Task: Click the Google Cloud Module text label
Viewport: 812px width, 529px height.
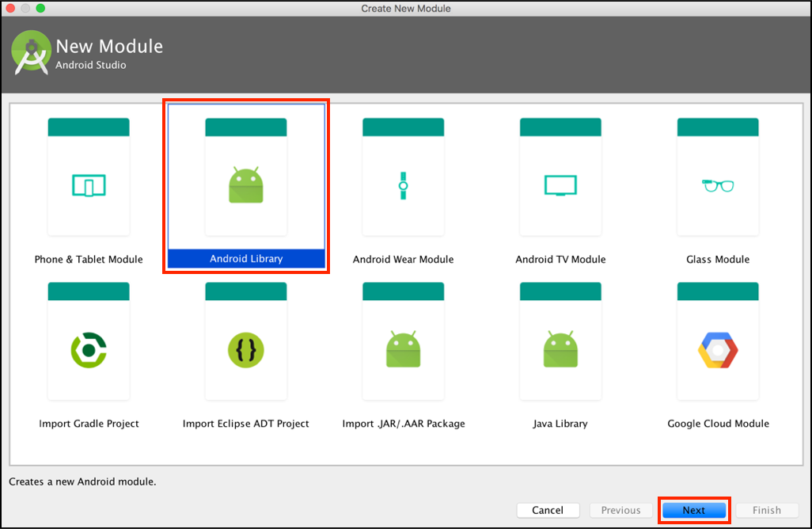Action: pos(718,424)
